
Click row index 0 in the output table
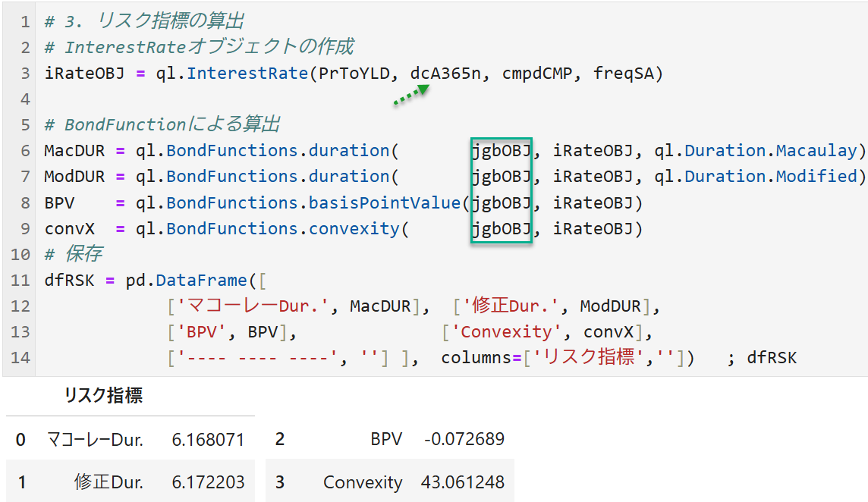20,440
